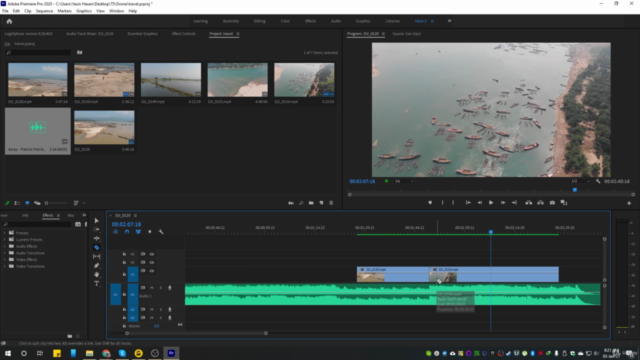Solo audio track A1
This screenshot has width=640, height=360.
160,288
